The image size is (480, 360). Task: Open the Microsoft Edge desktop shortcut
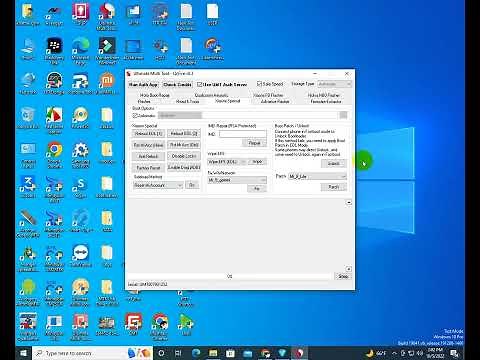coord(80,50)
